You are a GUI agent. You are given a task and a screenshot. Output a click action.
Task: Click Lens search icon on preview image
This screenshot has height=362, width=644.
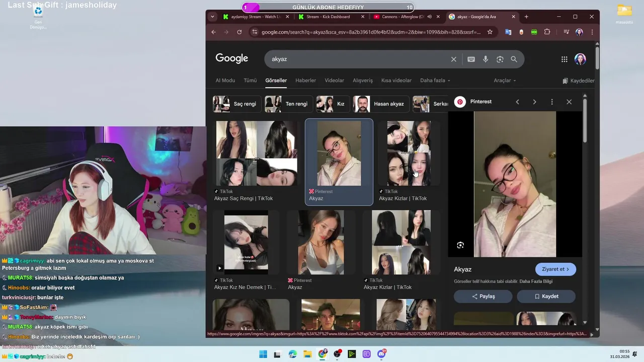click(x=460, y=245)
